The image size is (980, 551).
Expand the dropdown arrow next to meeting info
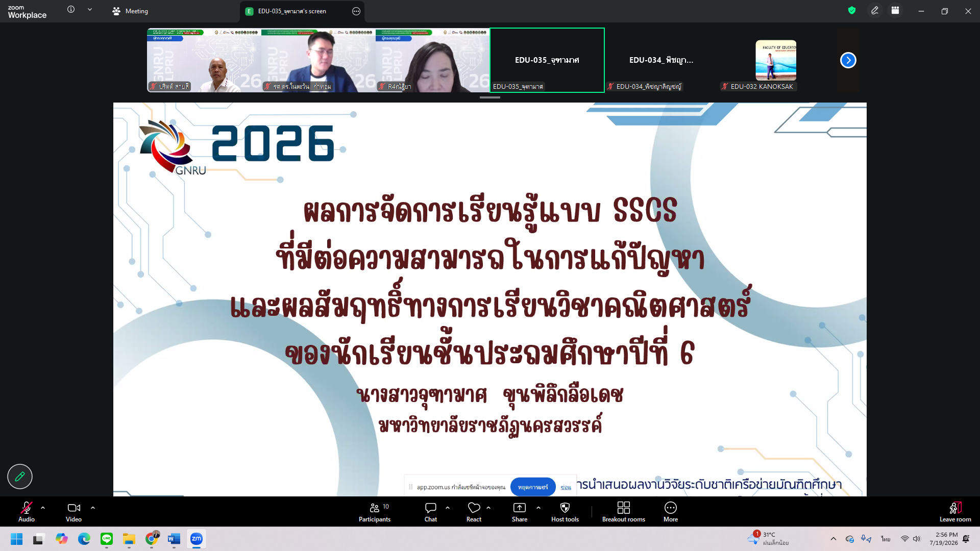click(90, 9)
